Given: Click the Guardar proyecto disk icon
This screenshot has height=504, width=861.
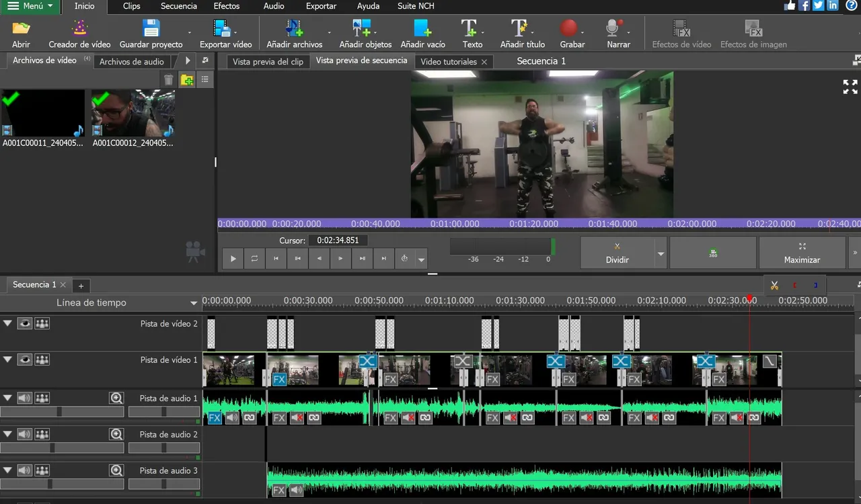Looking at the screenshot, I should (x=151, y=28).
